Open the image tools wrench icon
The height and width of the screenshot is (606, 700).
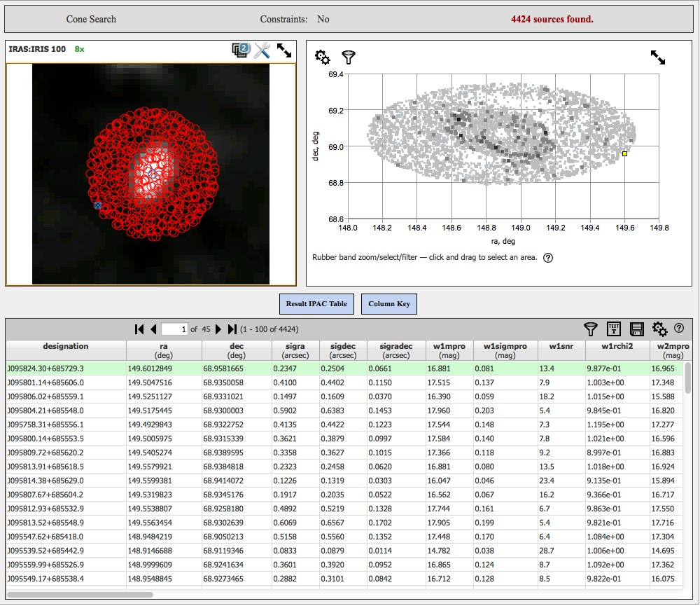pos(262,50)
